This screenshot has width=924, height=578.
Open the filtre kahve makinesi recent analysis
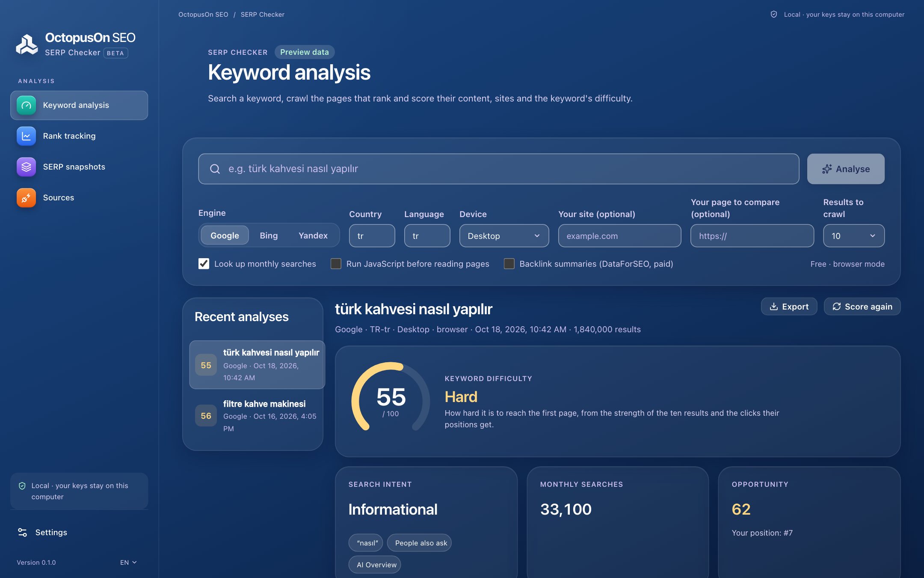click(x=256, y=416)
